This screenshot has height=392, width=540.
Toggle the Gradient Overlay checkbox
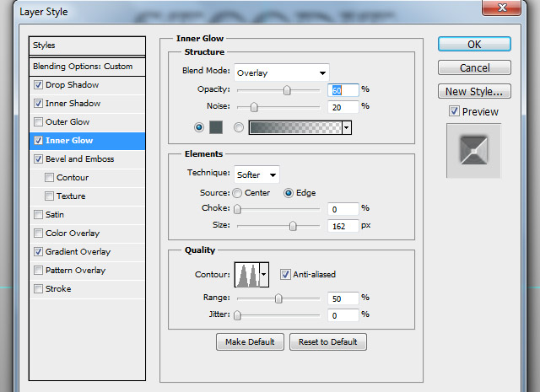pyautogui.click(x=38, y=252)
